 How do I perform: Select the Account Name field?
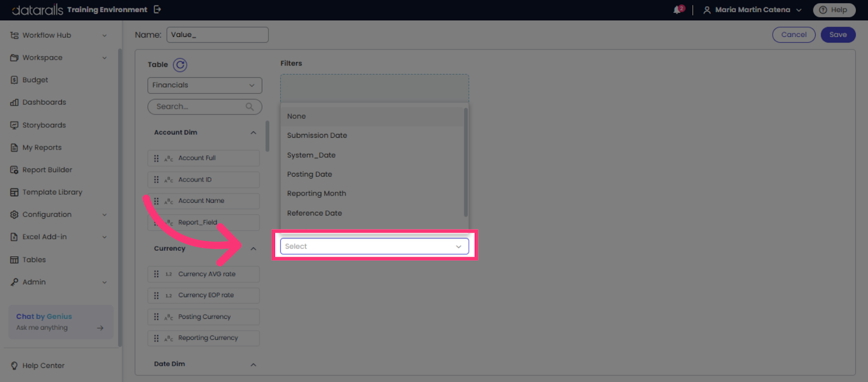click(203, 201)
